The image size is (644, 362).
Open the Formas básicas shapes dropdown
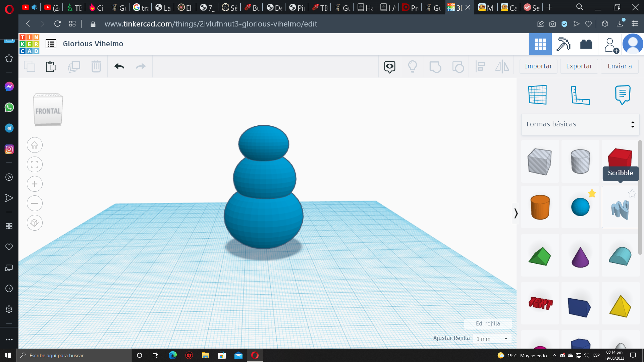pos(580,124)
